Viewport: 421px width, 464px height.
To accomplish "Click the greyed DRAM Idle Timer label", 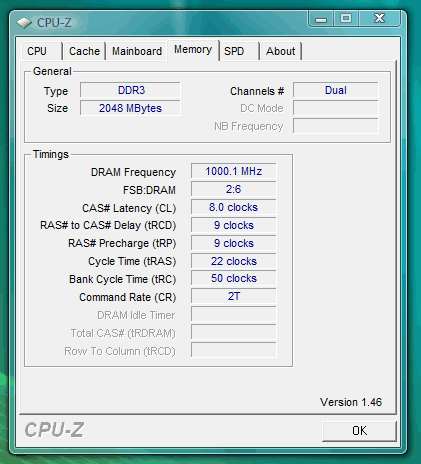I will (x=136, y=315).
